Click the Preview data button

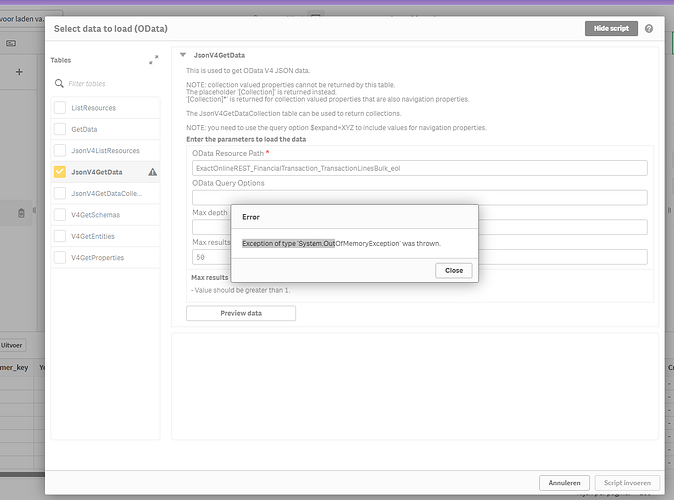pyautogui.click(x=240, y=313)
